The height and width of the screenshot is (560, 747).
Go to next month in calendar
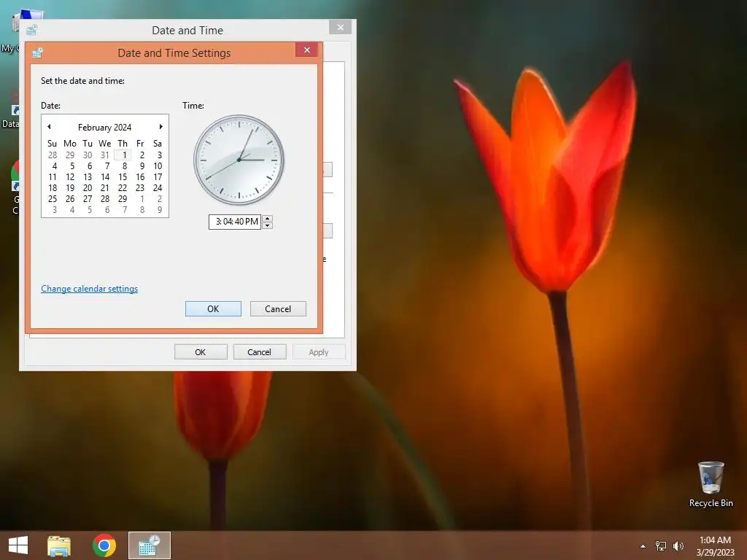[x=161, y=127]
